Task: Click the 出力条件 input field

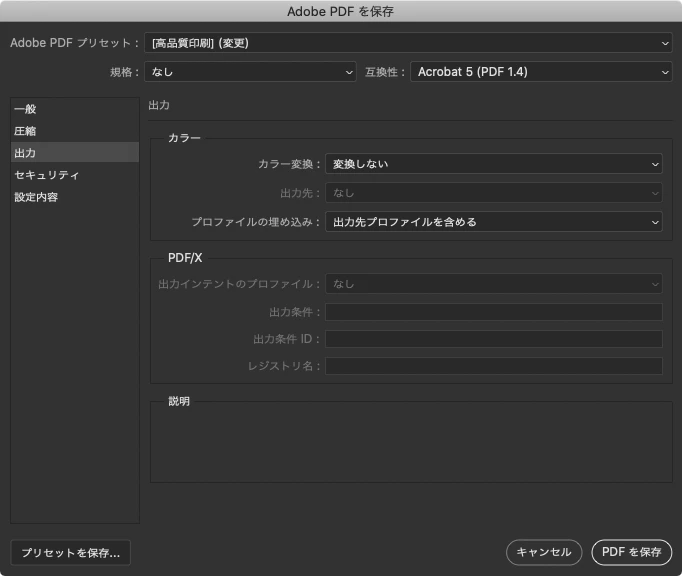Action: (494, 312)
